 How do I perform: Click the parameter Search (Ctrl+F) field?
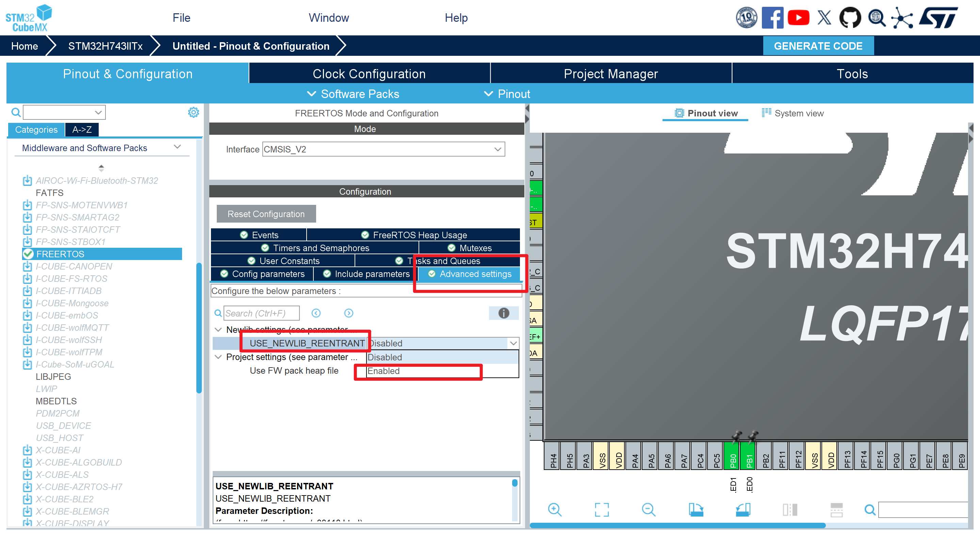point(261,313)
